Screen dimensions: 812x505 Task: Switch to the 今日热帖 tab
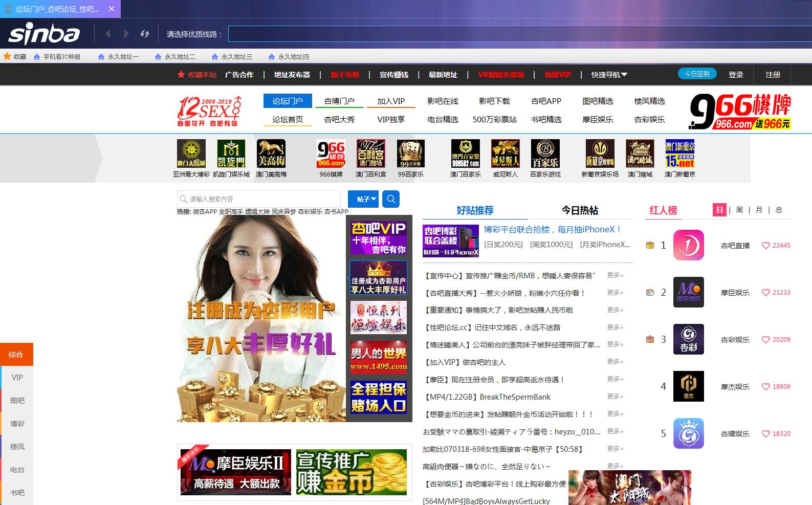point(580,210)
